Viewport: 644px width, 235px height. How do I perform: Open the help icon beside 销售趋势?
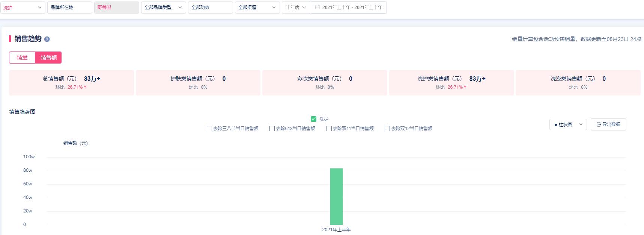click(x=47, y=39)
